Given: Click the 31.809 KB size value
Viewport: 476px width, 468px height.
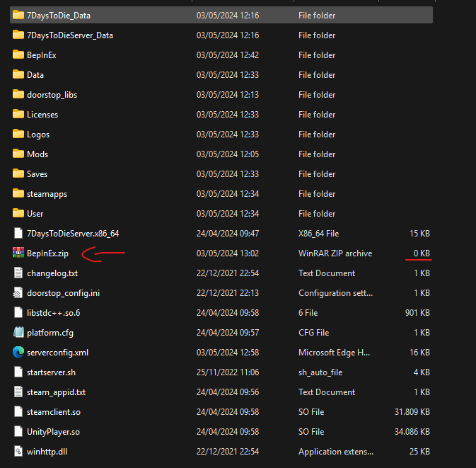Looking at the screenshot, I should pos(412,412).
